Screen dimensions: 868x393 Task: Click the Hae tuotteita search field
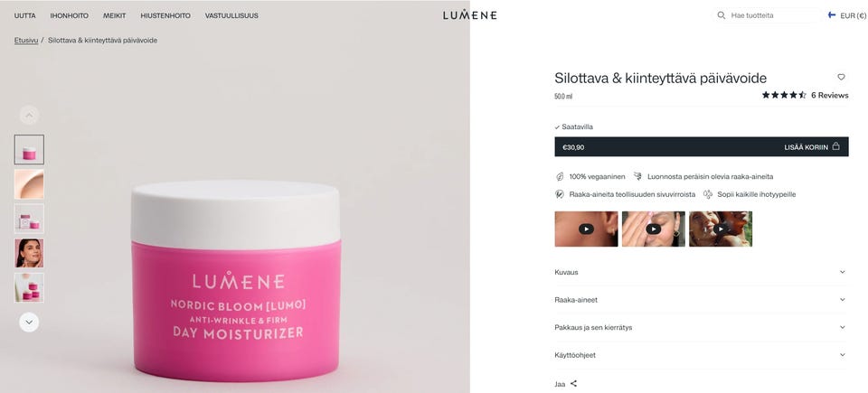[774, 15]
